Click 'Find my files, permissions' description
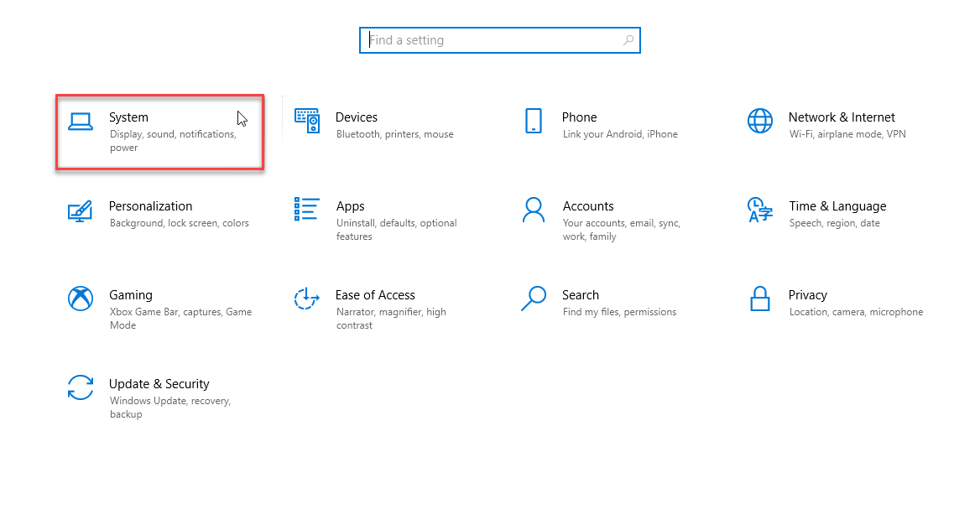This screenshot has width=980, height=509. point(619,312)
